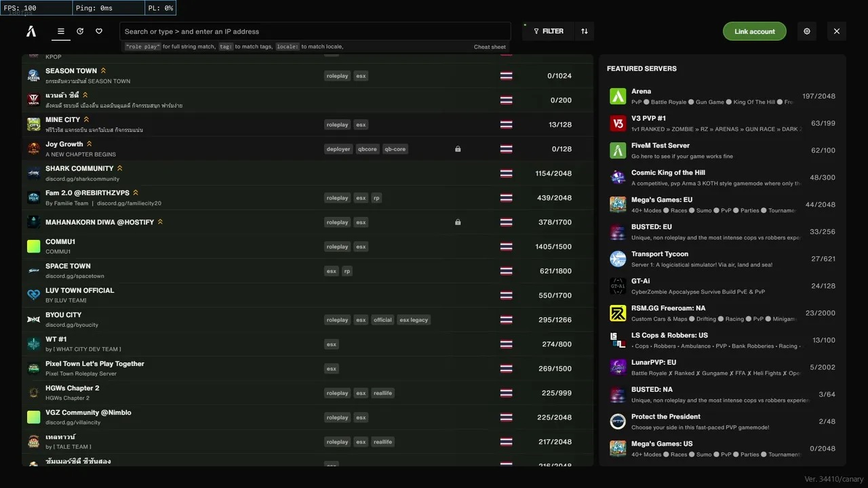The width and height of the screenshot is (868, 488).
Task: Open the Cheat sheet link
Action: 490,47
